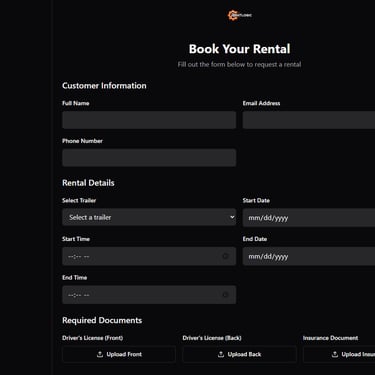Image resolution: width=375 pixels, height=375 pixels.
Task: Click the clock icon in Start Time field
Action: [225, 256]
